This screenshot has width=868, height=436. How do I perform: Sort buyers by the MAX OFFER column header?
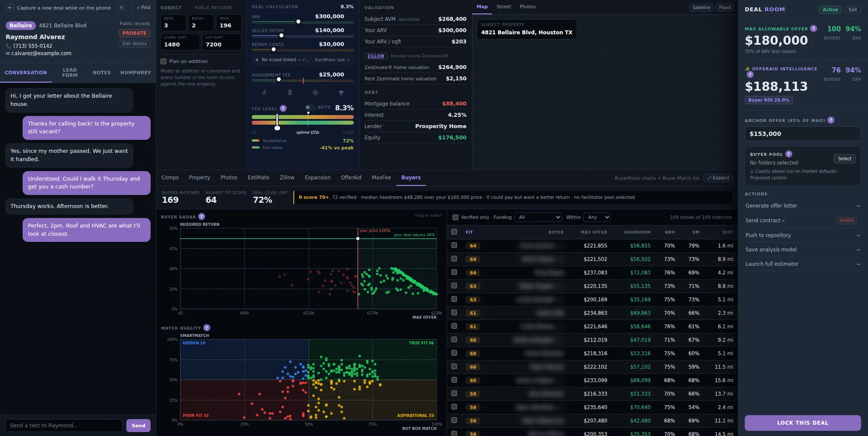click(x=594, y=232)
